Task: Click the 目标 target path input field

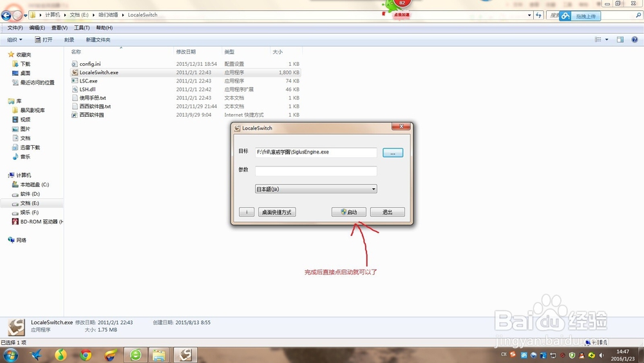Action: [316, 152]
